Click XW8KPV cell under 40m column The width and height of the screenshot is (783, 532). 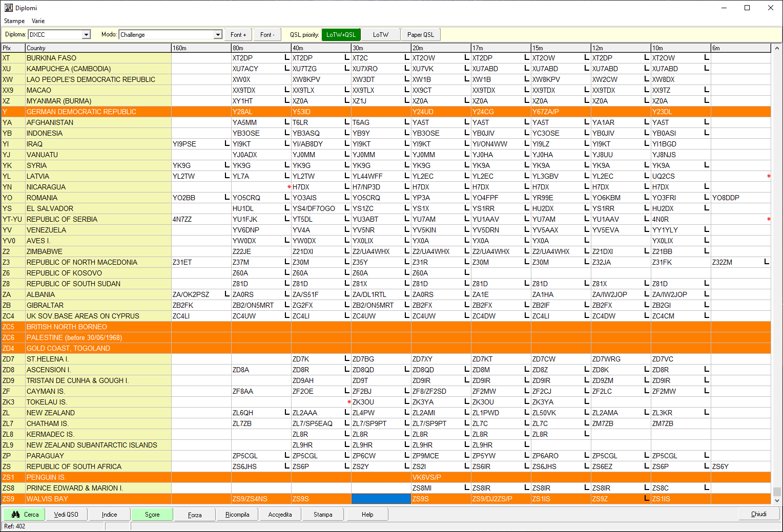pos(321,79)
